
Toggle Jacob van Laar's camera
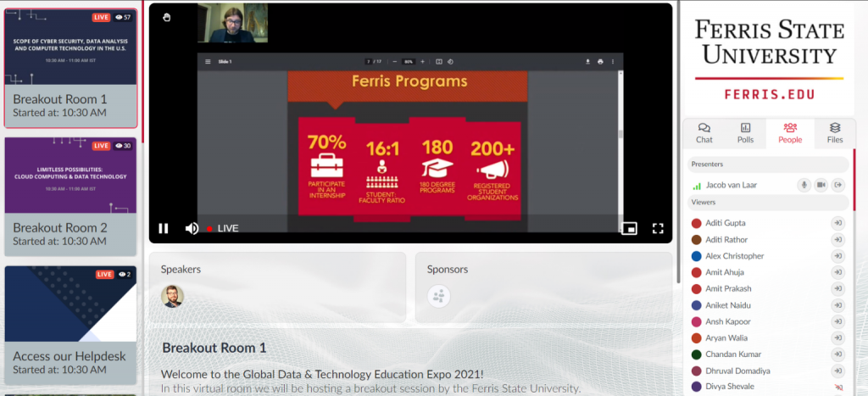click(x=821, y=185)
